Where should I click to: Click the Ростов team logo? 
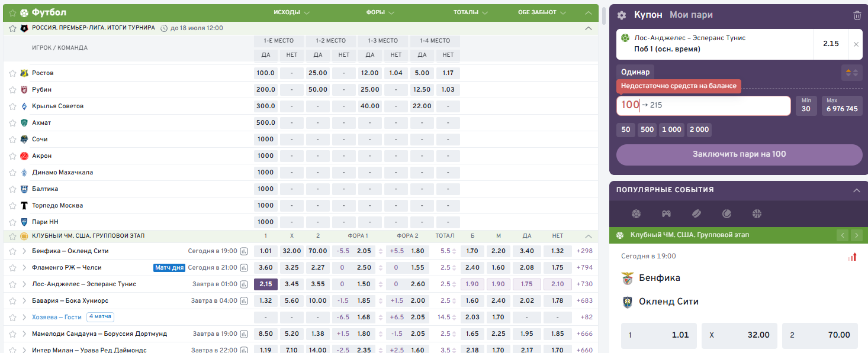[24, 73]
